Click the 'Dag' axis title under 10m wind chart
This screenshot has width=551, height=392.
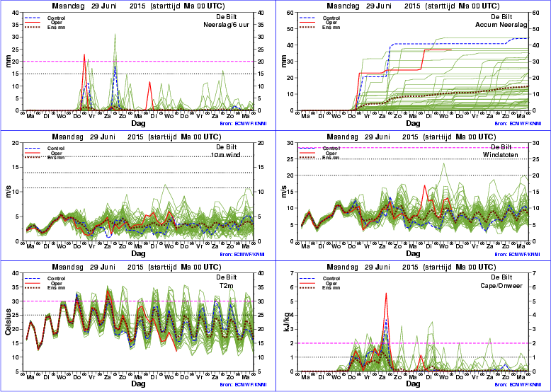click(138, 254)
